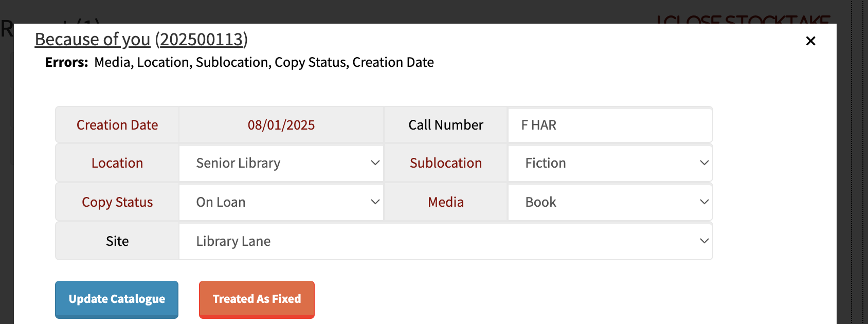
Task: Click the Treated As Fixed button
Action: 257,299
